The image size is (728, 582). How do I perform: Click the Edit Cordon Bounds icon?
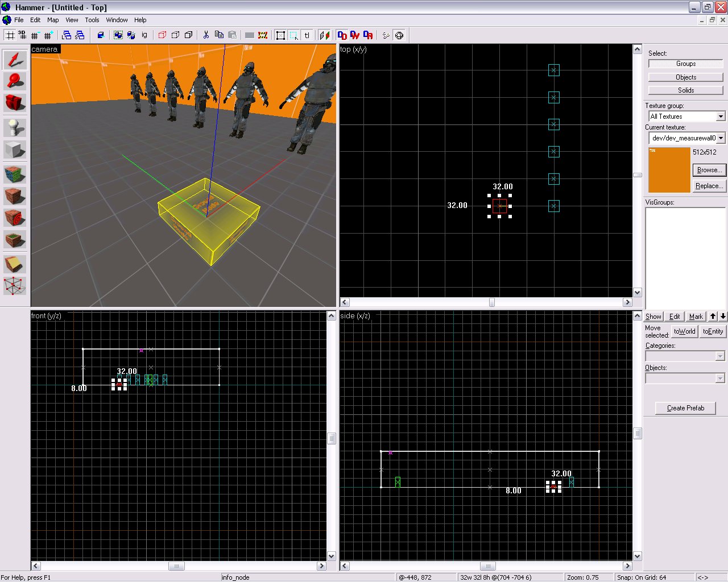pyautogui.click(x=263, y=35)
